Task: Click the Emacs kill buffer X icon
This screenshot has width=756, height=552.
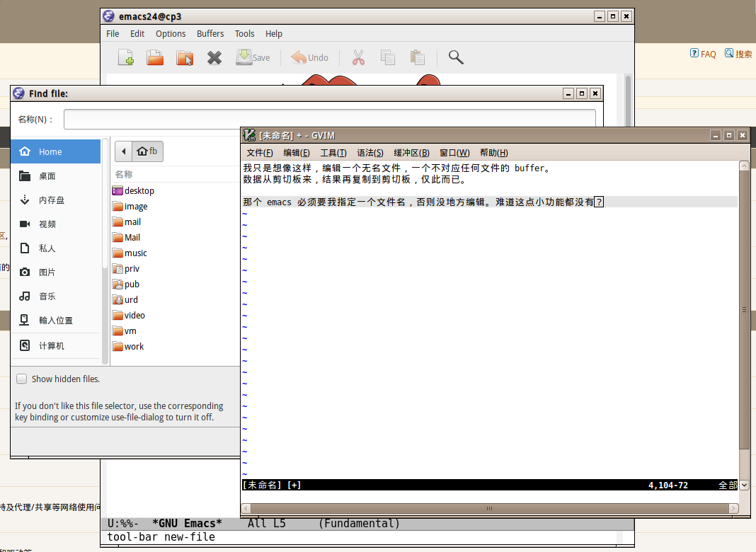Action: (214, 58)
